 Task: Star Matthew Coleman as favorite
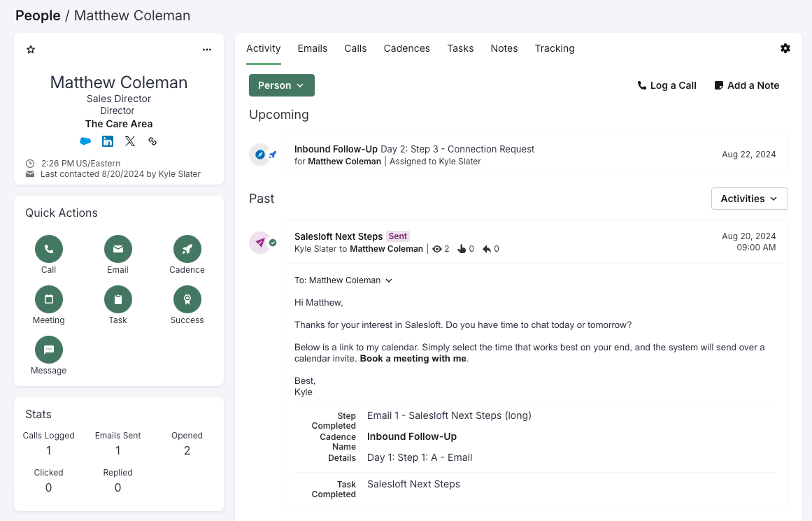tap(31, 50)
